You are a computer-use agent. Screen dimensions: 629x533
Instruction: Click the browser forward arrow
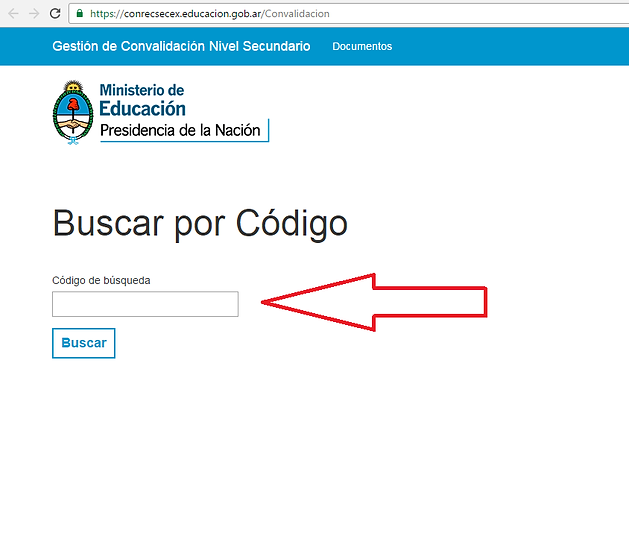pyautogui.click(x=34, y=14)
